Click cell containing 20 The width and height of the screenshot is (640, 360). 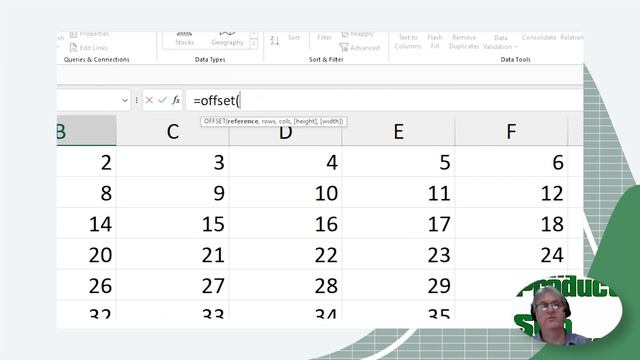(x=87, y=254)
